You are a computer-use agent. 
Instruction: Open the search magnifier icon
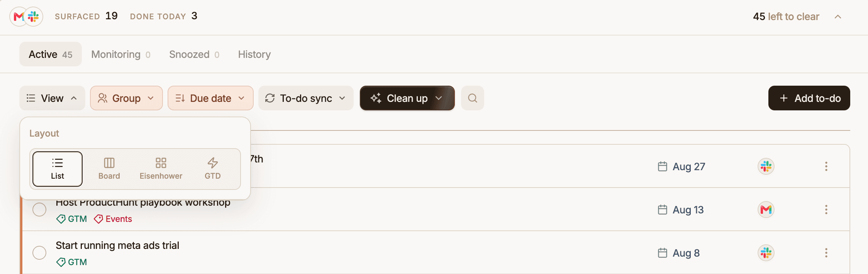[472, 98]
